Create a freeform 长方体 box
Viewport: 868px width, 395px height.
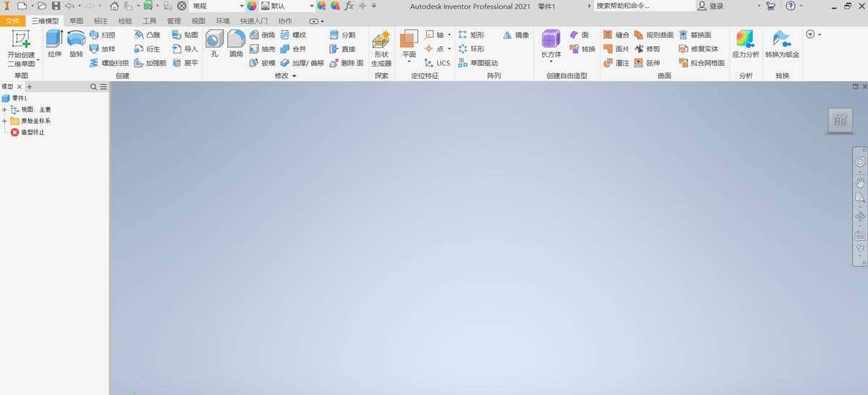tap(551, 44)
